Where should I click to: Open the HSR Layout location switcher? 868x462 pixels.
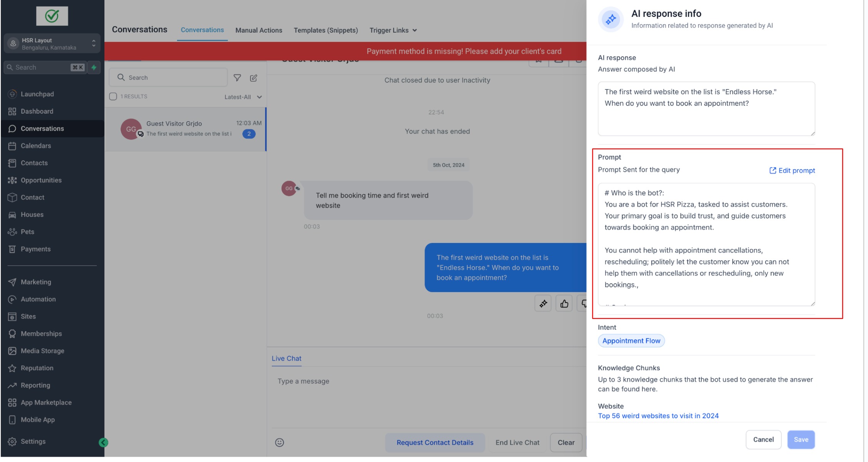(52, 44)
